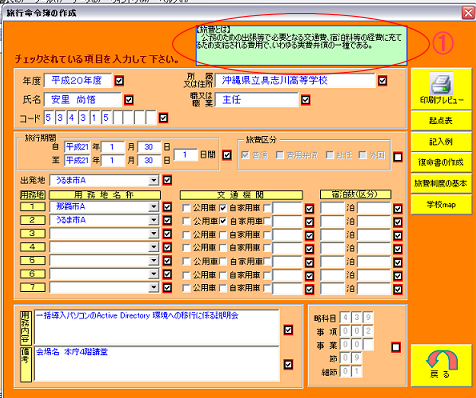Toggle the checkbox beside the 氏名 field
This screenshot has width=476, height=398.
click(129, 100)
